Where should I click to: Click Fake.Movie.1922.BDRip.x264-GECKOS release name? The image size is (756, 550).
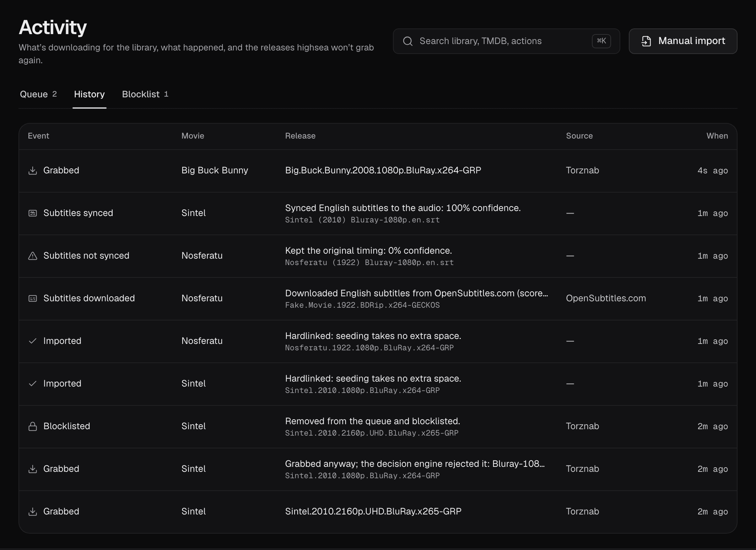tap(362, 305)
